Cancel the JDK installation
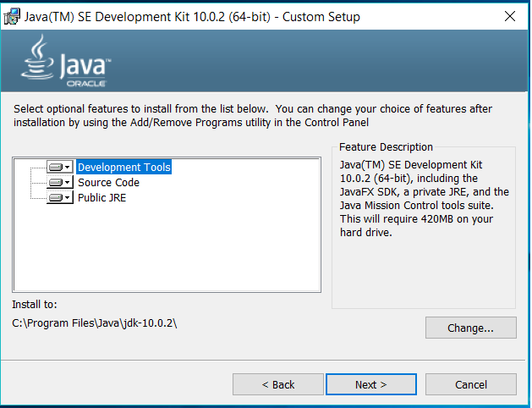The height and width of the screenshot is (408, 532). [471, 384]
